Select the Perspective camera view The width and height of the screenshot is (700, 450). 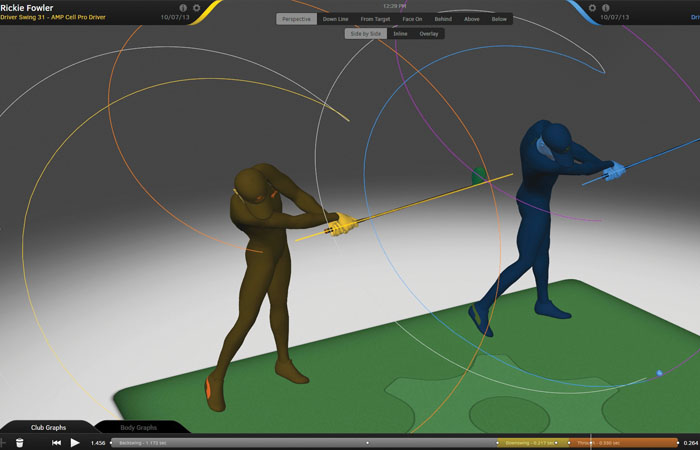tap(296, 19)
